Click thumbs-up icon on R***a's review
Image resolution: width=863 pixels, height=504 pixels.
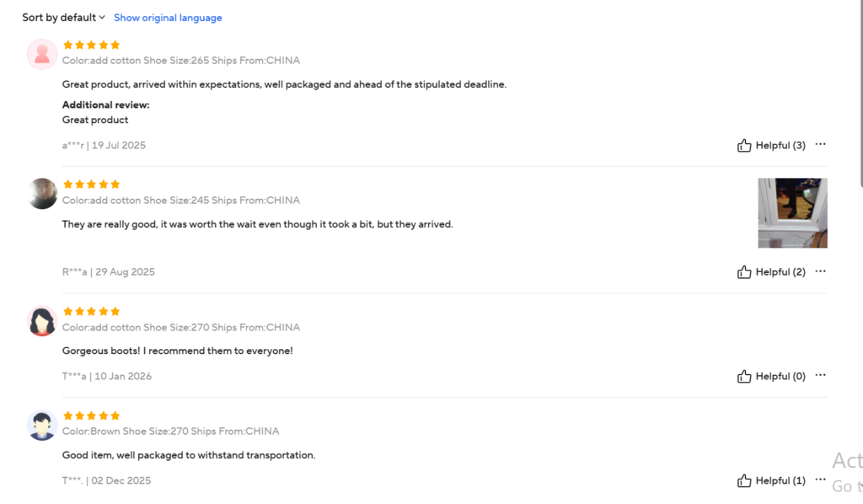click(x=744, y=272)
